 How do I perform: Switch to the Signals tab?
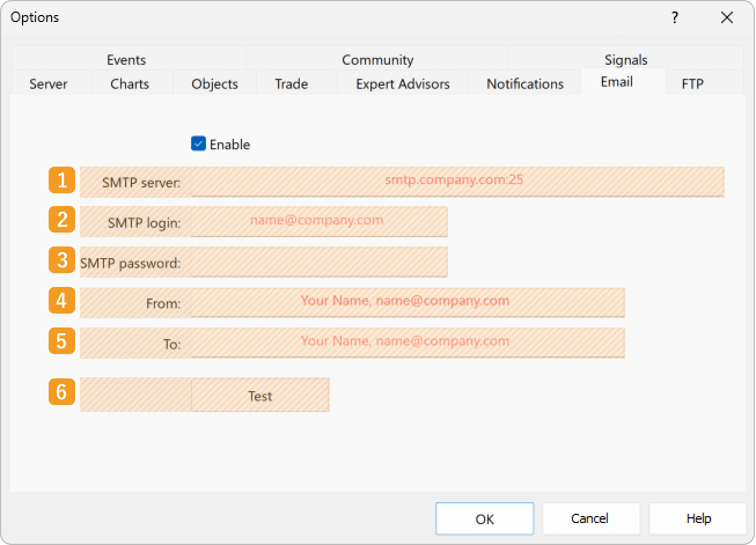pyautogui.click(x=626, y=60)
